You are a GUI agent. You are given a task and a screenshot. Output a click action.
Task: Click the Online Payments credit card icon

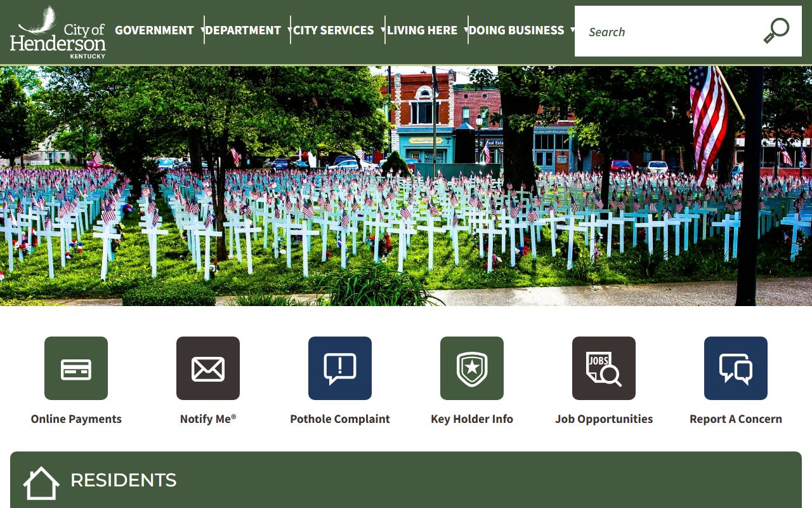[76, 368]
